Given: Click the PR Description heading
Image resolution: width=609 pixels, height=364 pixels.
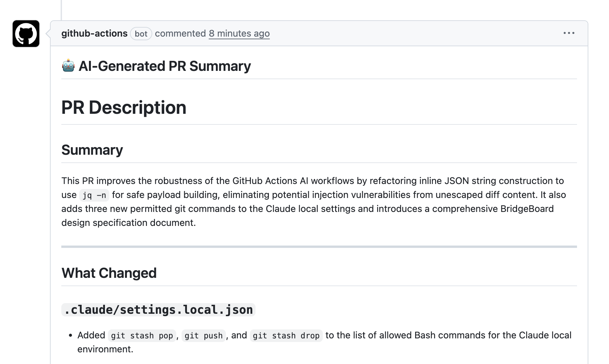Looking at the screenshot, I should click(x=124, y=107).
